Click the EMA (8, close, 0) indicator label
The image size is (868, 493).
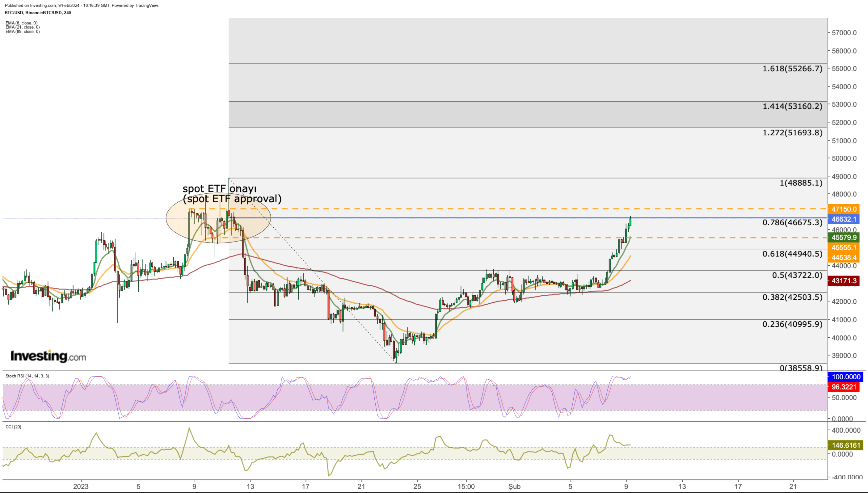(x=21, y=23)
